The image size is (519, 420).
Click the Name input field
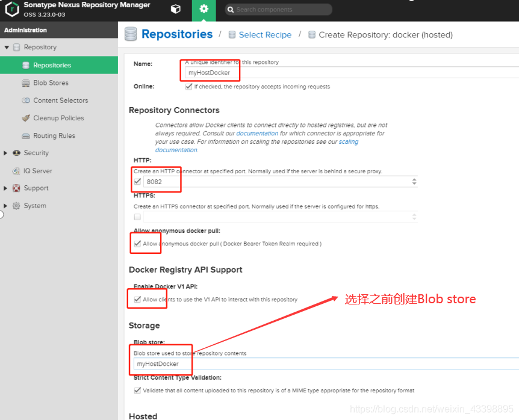352,72
